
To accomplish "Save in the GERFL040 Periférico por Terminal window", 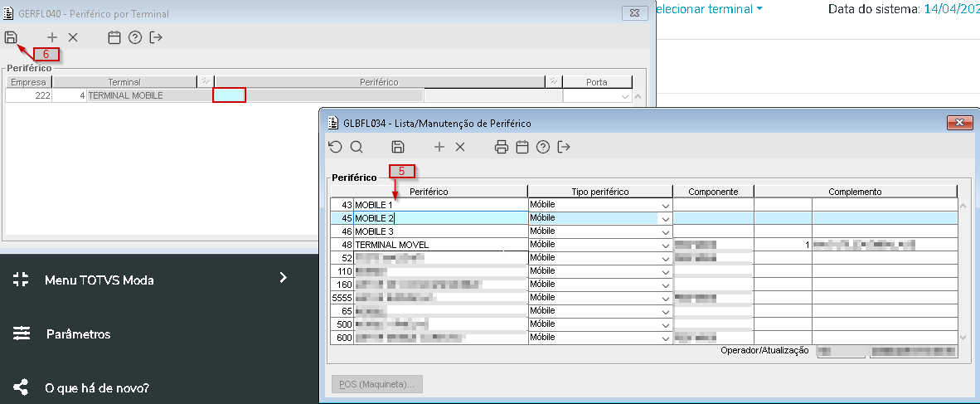I will [x=11, y=37].
